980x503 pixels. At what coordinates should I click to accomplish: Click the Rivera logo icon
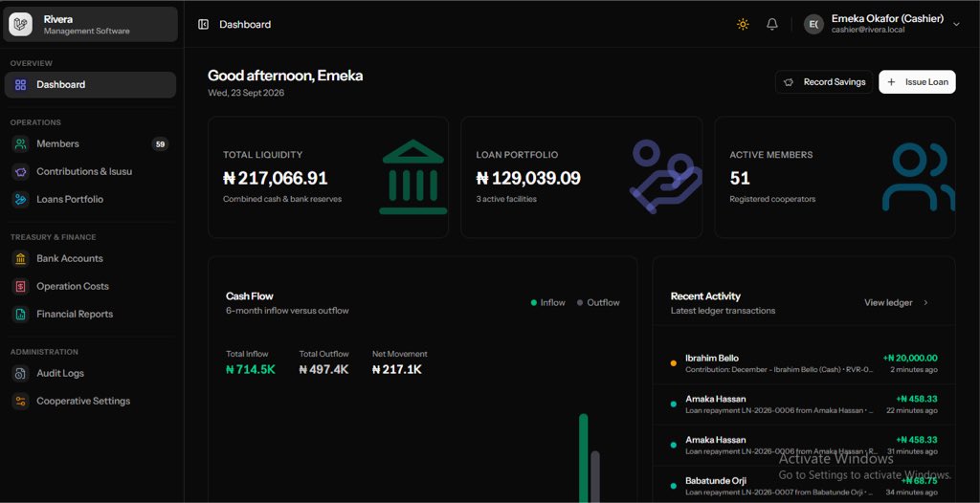[21, 24]
